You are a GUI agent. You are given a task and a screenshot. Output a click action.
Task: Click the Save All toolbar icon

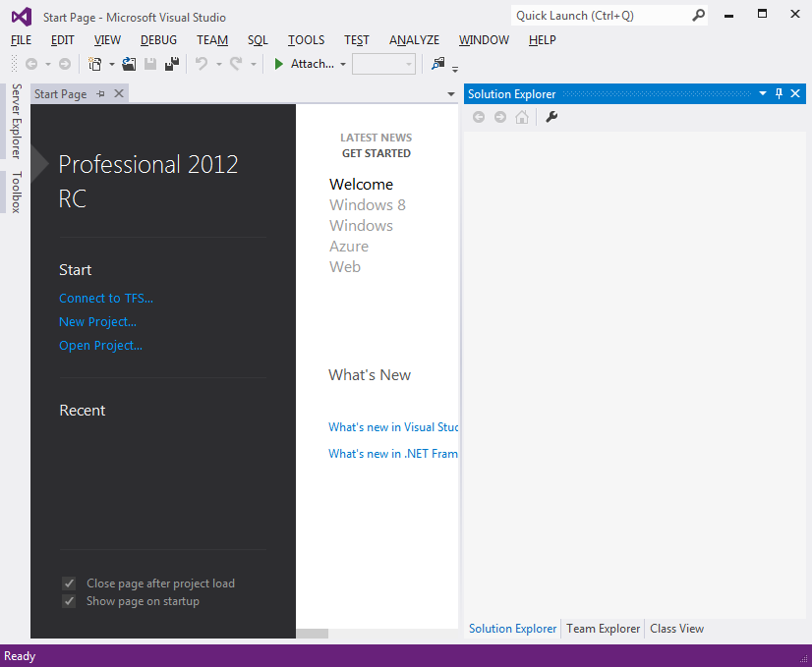[x=172, y=64]
